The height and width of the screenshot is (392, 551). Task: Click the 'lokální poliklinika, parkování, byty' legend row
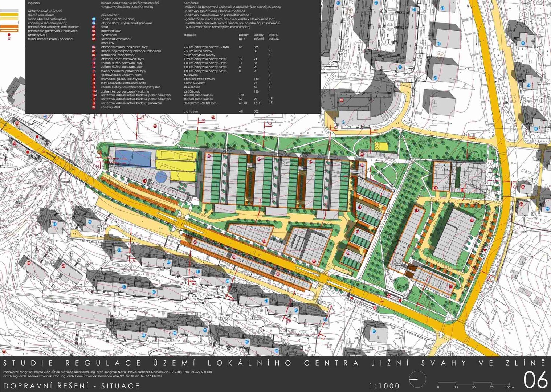click(123, 71)
